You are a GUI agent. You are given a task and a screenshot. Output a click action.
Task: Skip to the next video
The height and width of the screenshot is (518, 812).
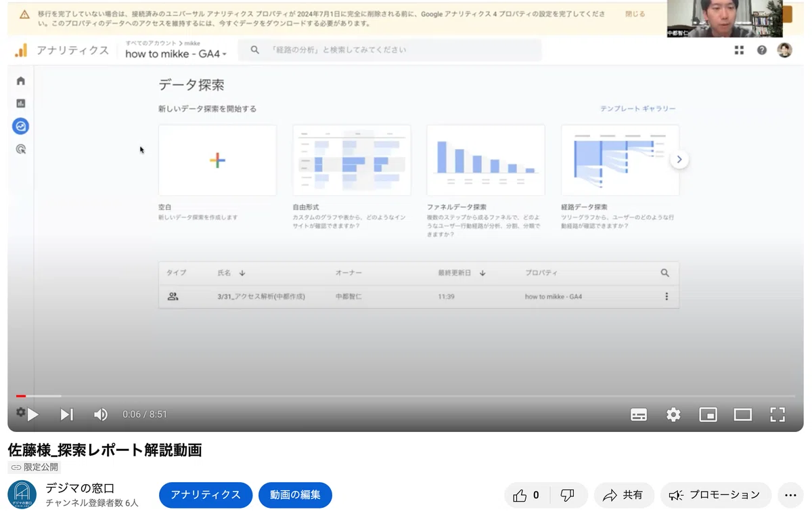pyautogui.click(x=66, y=414)
